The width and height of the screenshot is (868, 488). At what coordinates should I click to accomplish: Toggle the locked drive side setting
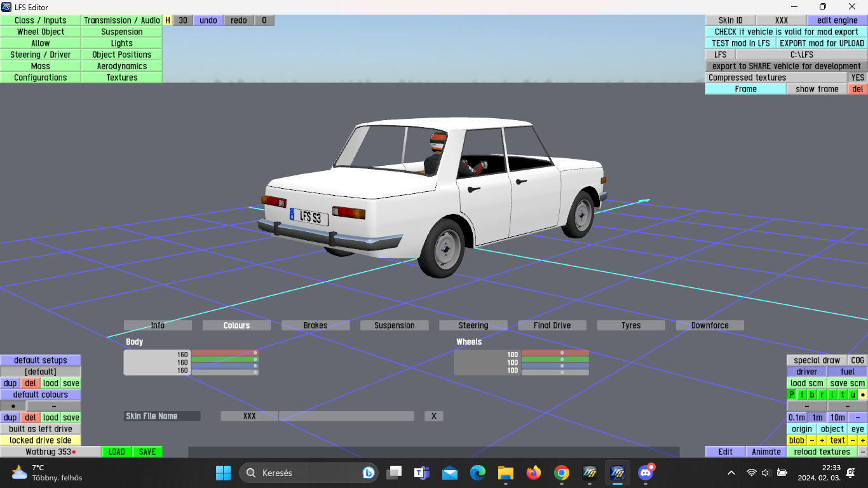pos(41,440)
